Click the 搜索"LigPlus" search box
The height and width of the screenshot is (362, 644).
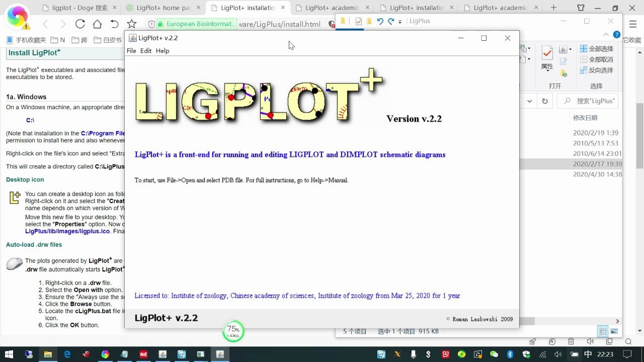(x=588, y=101)
